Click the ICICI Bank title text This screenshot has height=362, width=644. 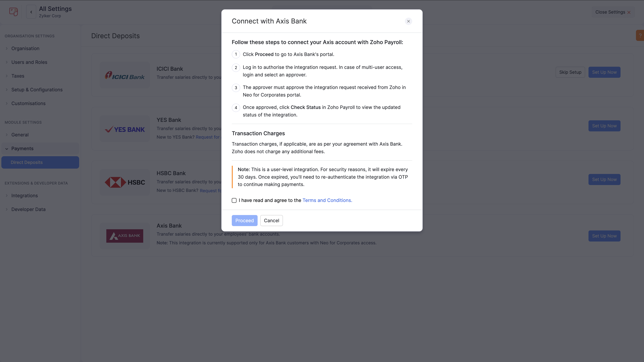(170, 69)
